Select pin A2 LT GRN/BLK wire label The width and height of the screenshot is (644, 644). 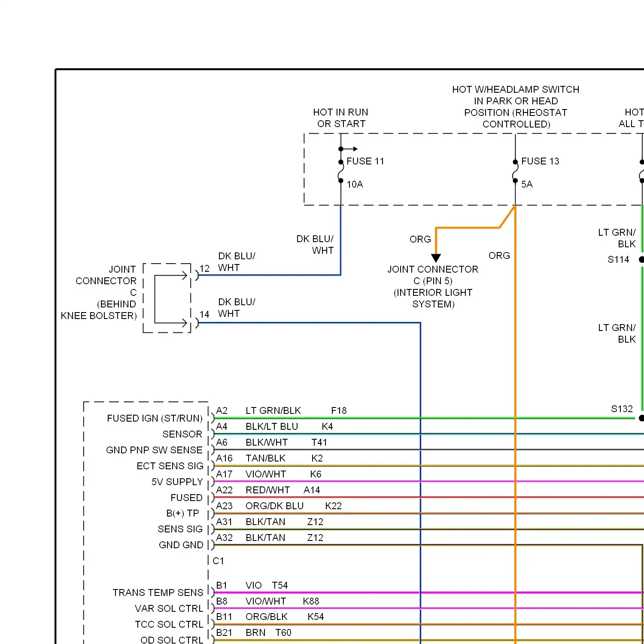pos(273,410)
